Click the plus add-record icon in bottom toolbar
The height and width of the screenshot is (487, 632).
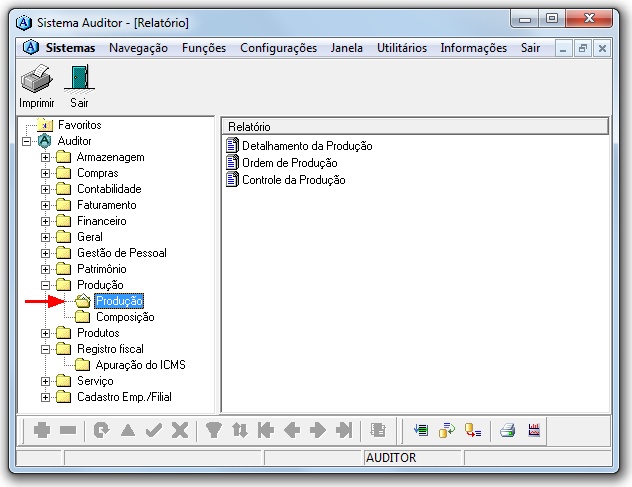42,430
